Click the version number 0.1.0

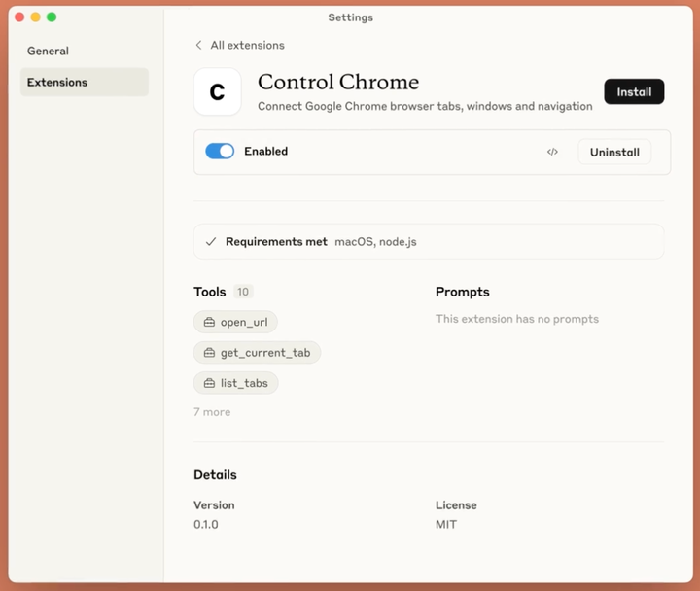(x=207, y=525)
